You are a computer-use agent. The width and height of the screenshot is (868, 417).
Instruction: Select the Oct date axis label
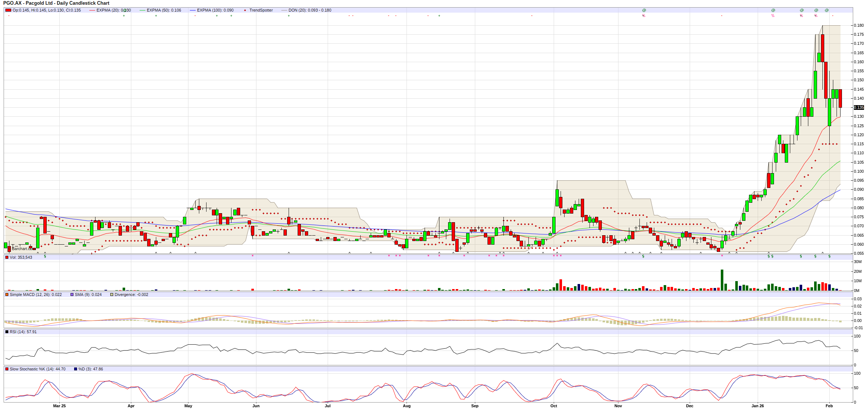553,406
